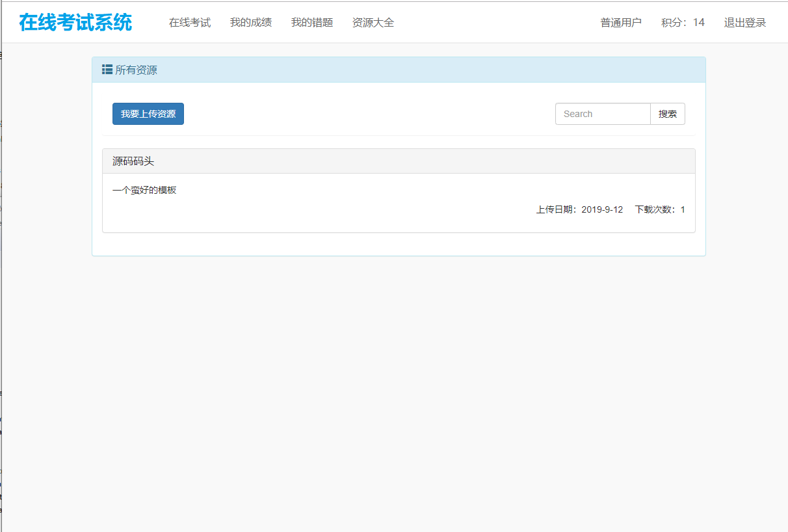The image size is (788, 532).
Task: Click the 所有资源 panel header bar
Action: (399, 69)
